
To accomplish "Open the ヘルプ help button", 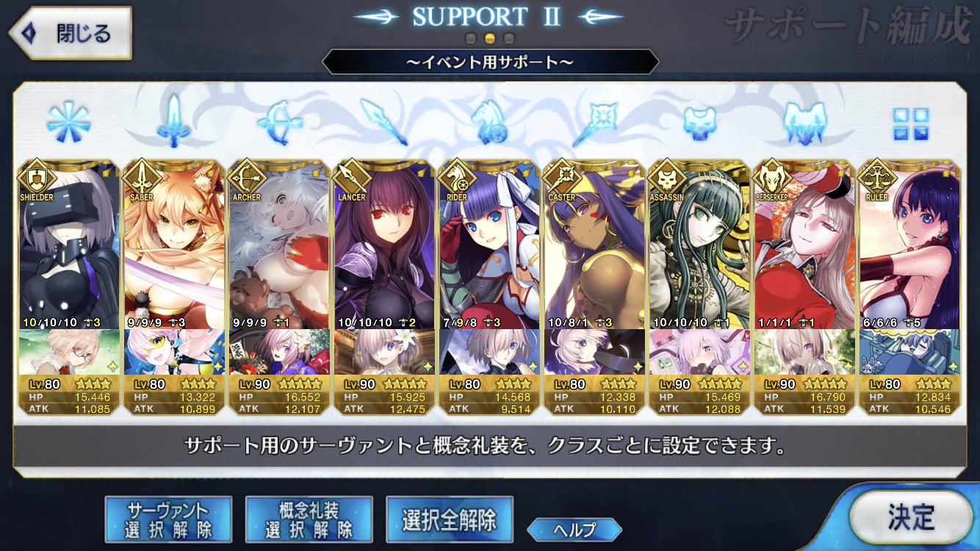I will 574,529.
